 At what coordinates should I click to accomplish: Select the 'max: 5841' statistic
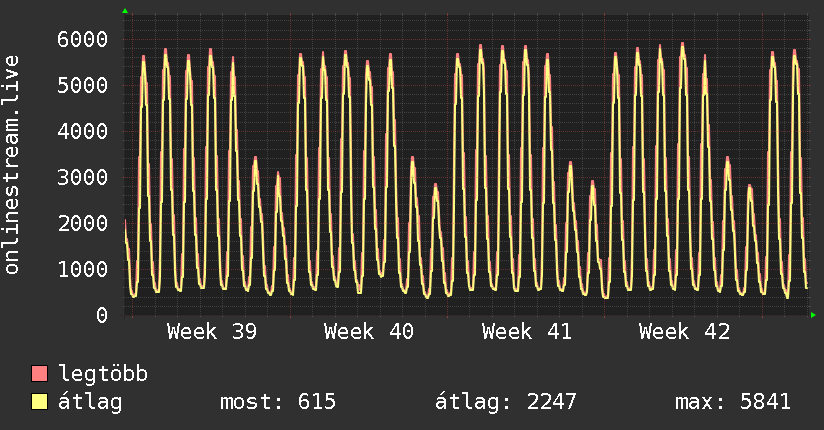[733, 402]
